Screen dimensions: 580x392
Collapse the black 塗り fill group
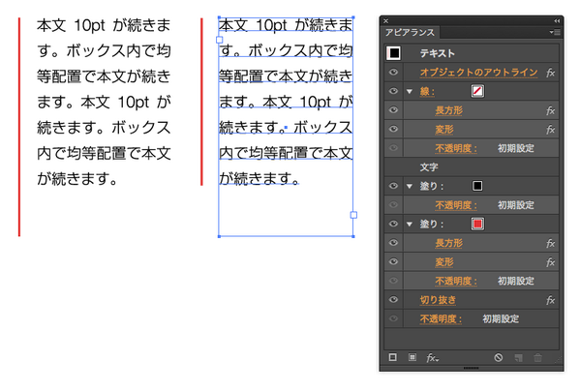point(410,186)
